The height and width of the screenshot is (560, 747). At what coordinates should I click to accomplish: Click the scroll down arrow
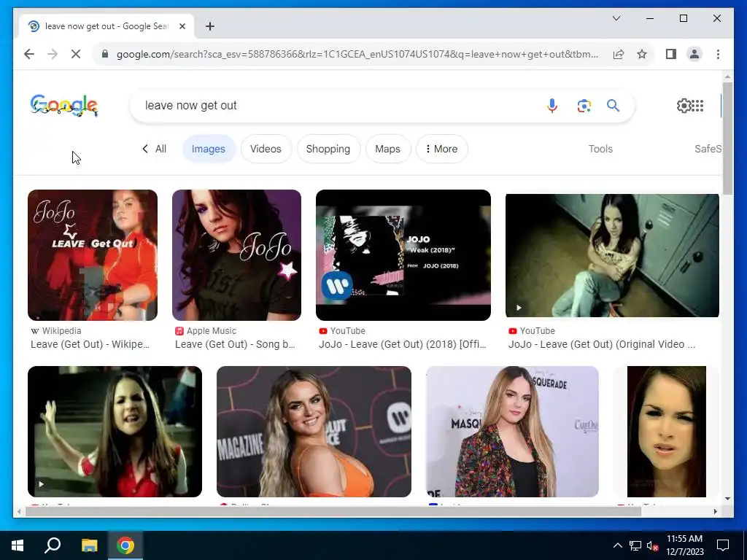click(x=727, y=499)
